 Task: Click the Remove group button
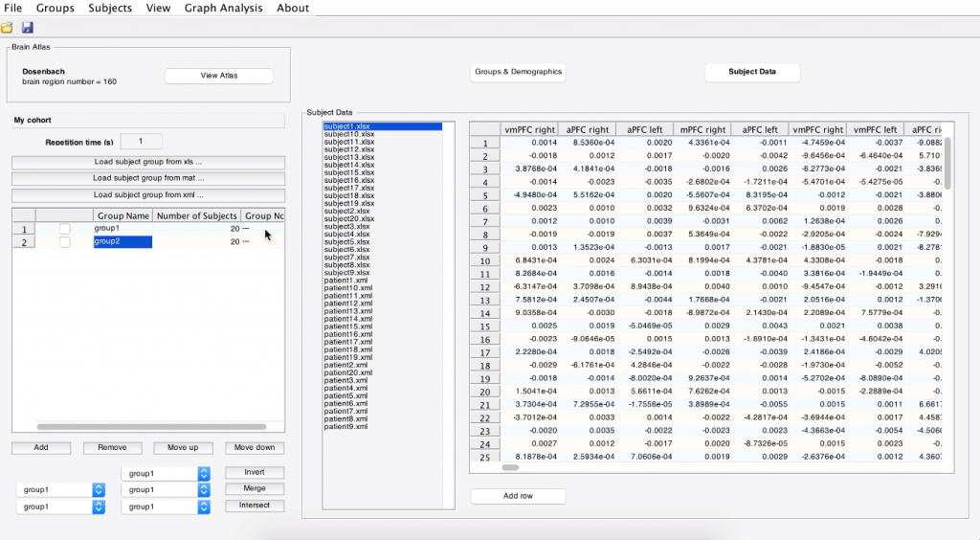(x=112, y=448)
